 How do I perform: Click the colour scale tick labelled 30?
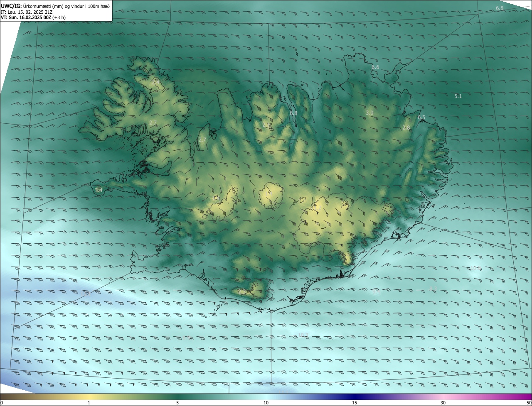click(x=443, y=403)
